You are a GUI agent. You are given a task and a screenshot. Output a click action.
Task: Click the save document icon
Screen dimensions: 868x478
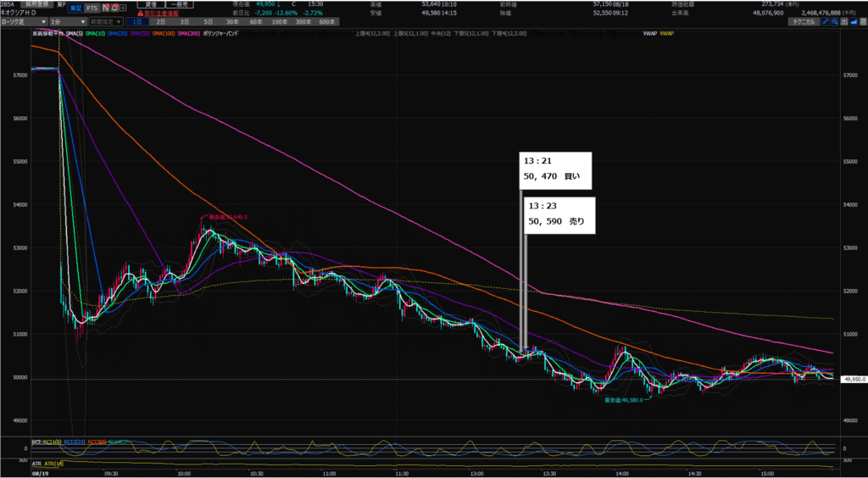(862, 22)
